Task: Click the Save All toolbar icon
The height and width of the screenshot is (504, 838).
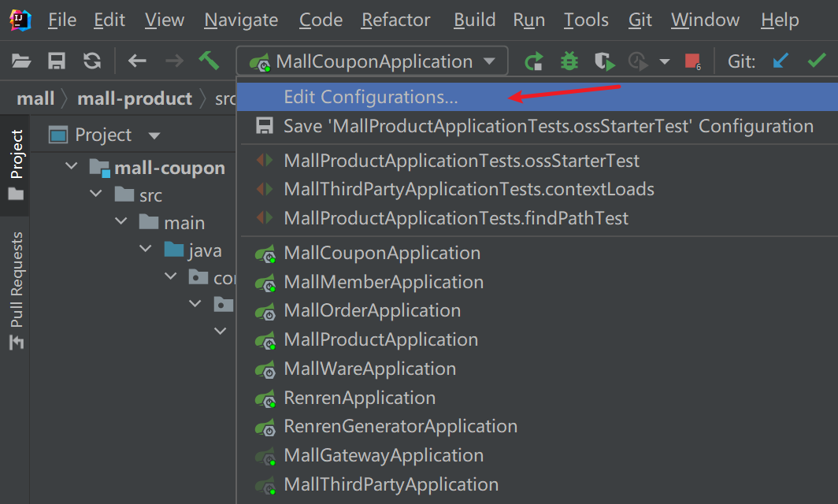Action: (57, 61)
